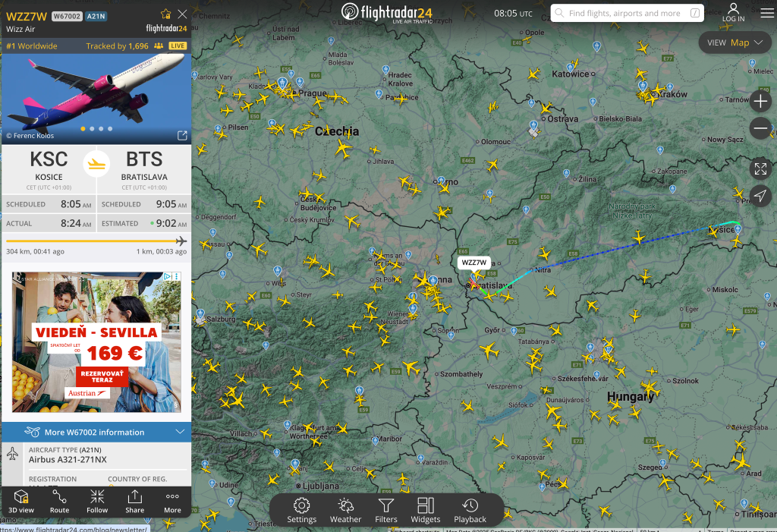
Task: Start Playback mode
Action: (470, 511)
